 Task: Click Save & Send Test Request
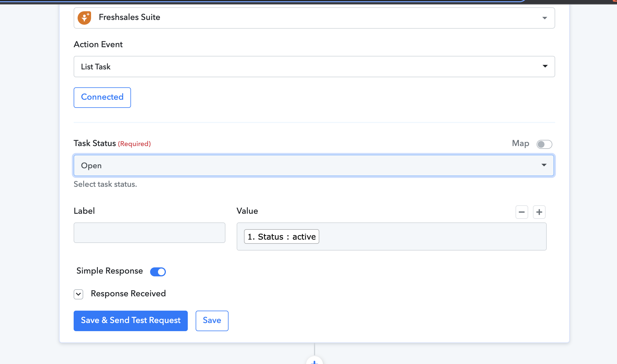coord(131,321)
